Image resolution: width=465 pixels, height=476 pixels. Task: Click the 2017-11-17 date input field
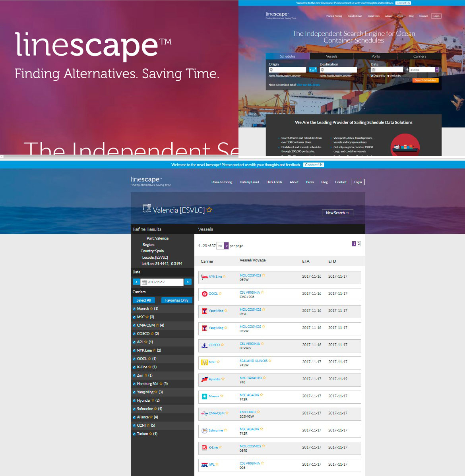point(162,283)
